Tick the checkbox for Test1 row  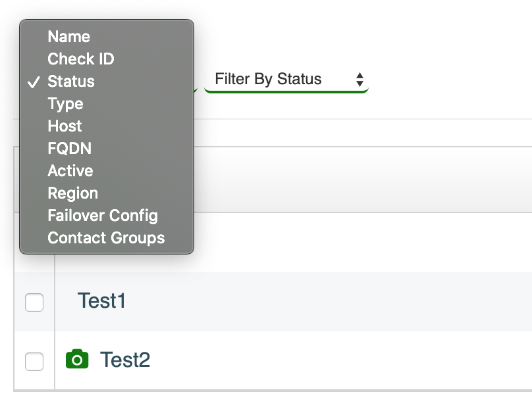(x=34, y=303)
